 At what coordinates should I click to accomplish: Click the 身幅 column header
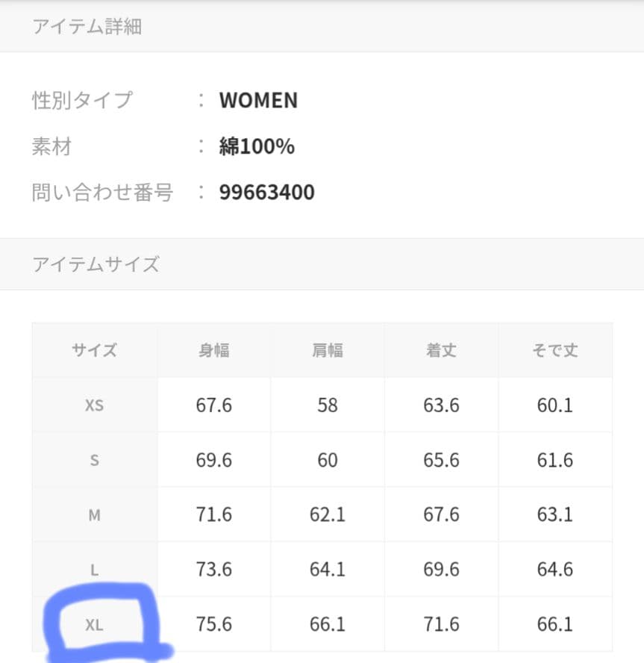click(x=214, y=350)
